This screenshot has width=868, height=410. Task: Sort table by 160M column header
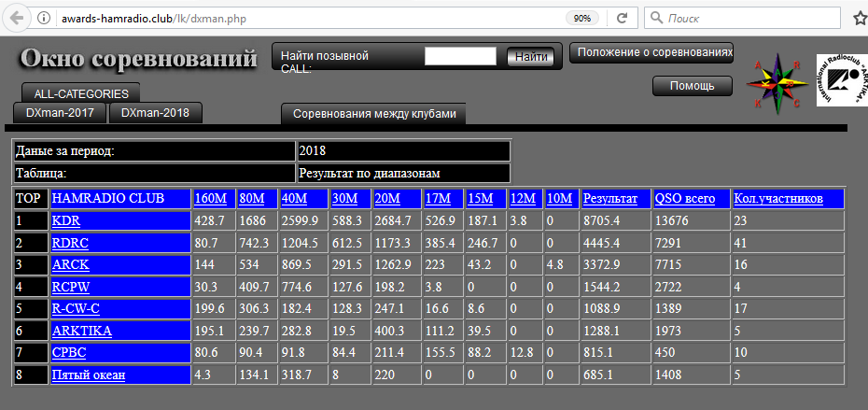[210, 198]
